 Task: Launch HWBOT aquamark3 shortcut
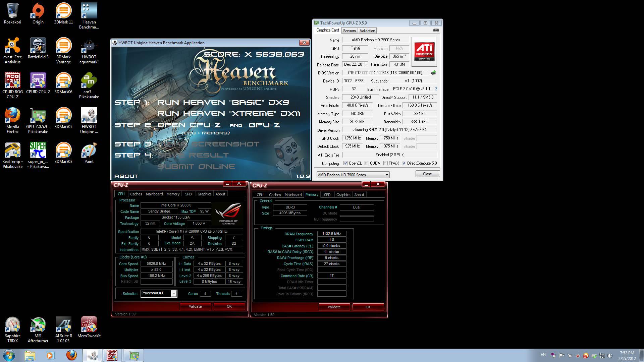tap(89, 51)
